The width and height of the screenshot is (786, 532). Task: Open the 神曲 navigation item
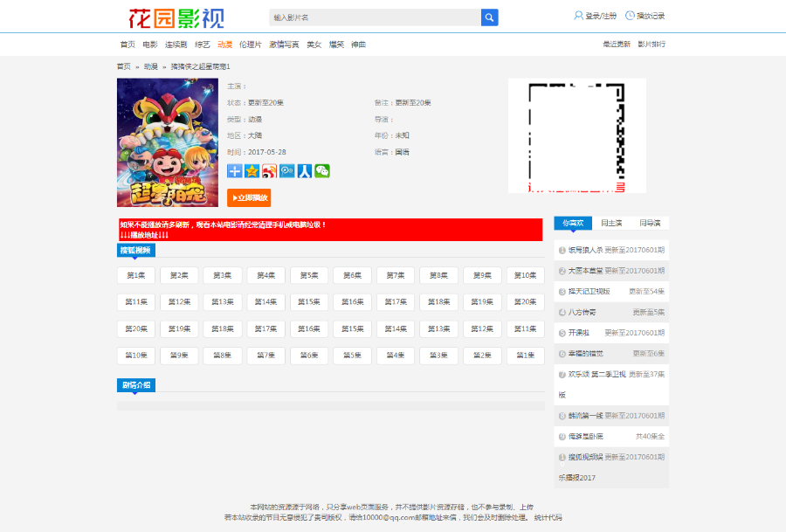tap(358, 45)
